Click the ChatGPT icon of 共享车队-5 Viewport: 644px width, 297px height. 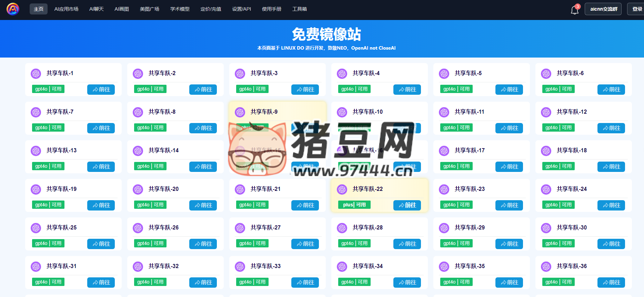[444, 73]
